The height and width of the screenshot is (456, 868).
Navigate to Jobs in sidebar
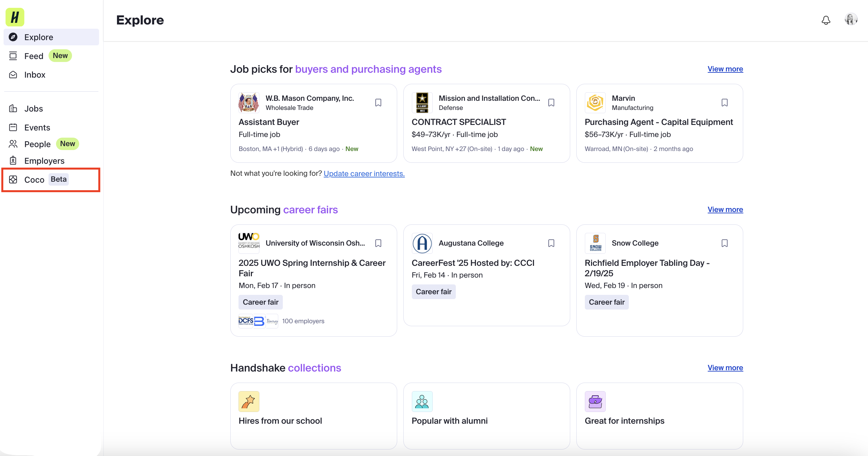coord(51,109)
